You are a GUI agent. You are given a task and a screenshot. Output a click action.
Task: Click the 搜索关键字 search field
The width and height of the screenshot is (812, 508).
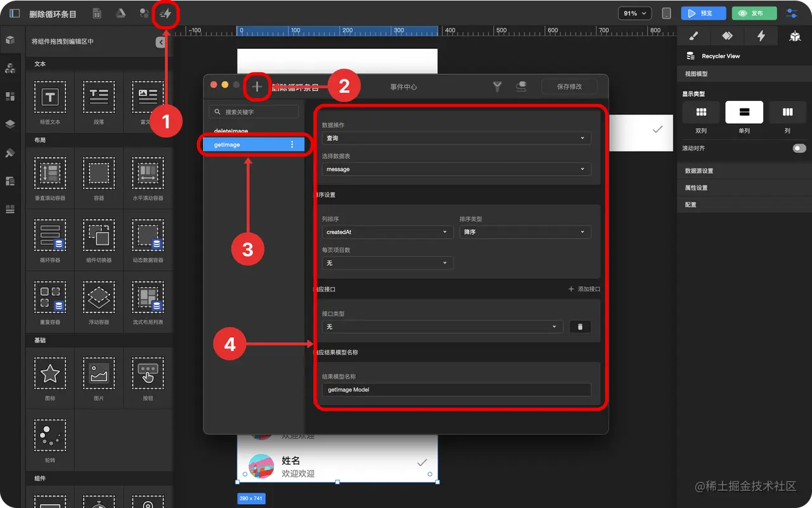[x=254, y=112]
